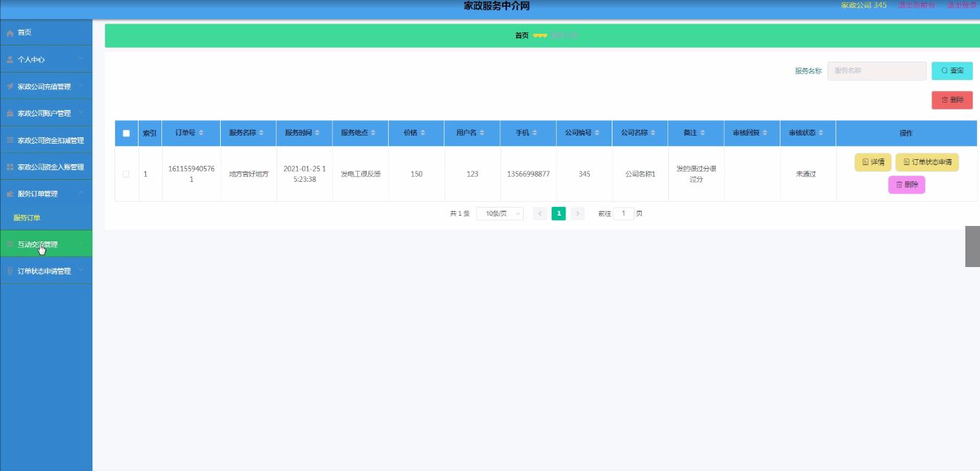
Task: Click the 索引 column header
Action: pos(150,134)
